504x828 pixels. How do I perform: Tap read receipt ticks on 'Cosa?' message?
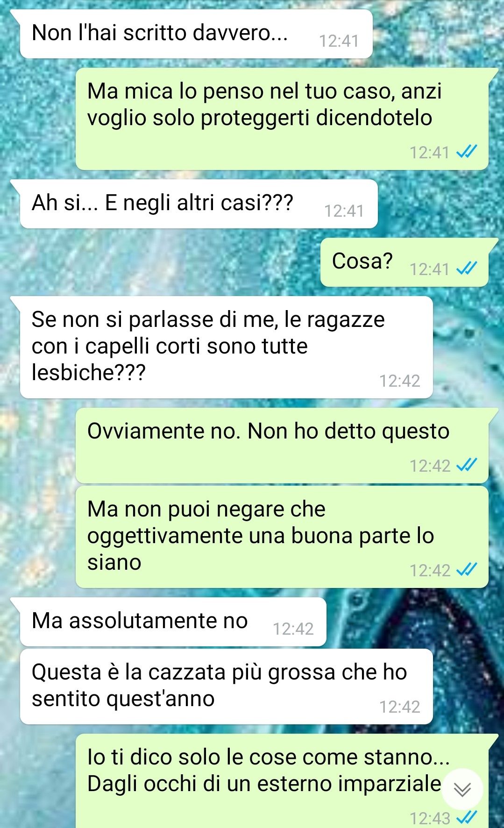tap(467, 269)
